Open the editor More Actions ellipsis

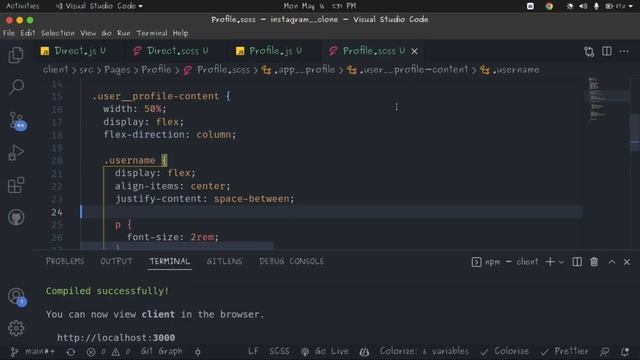(624, 51)
